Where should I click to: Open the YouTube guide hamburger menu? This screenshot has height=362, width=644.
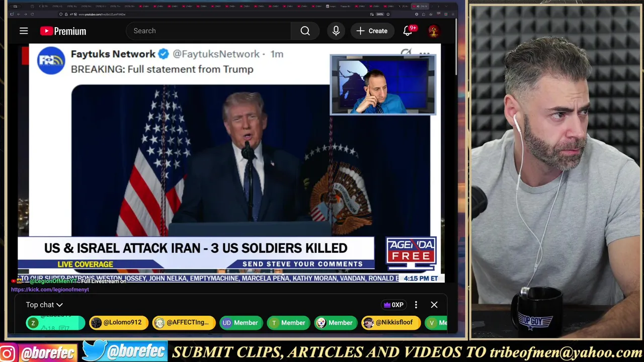pyautogui.click(x=24, y=31)
